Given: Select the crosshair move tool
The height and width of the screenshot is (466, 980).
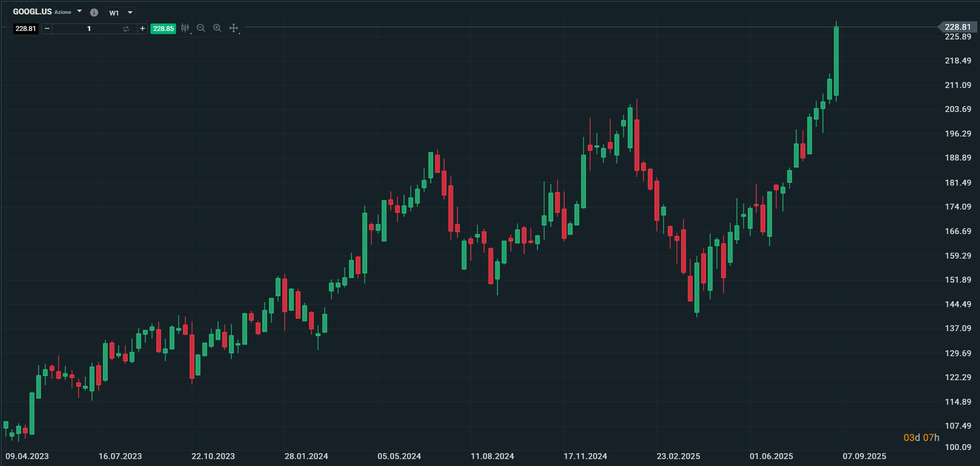Looking at the screenshot, I should pos(234,28).
